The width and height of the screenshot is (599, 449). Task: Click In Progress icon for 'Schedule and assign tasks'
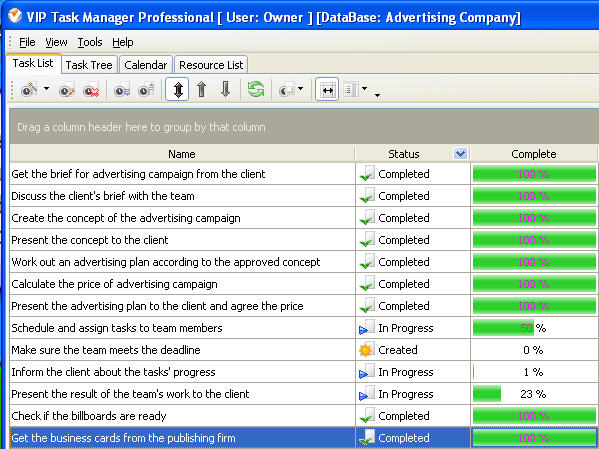367,328
